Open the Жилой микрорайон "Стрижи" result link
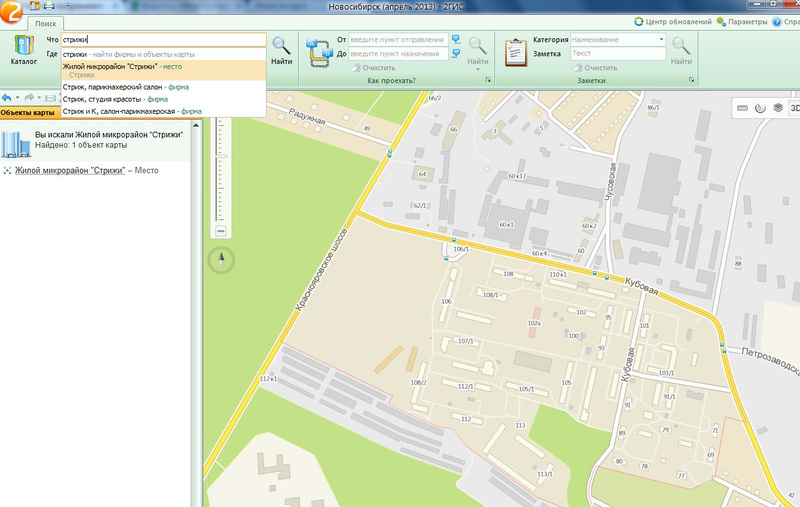 69,171
